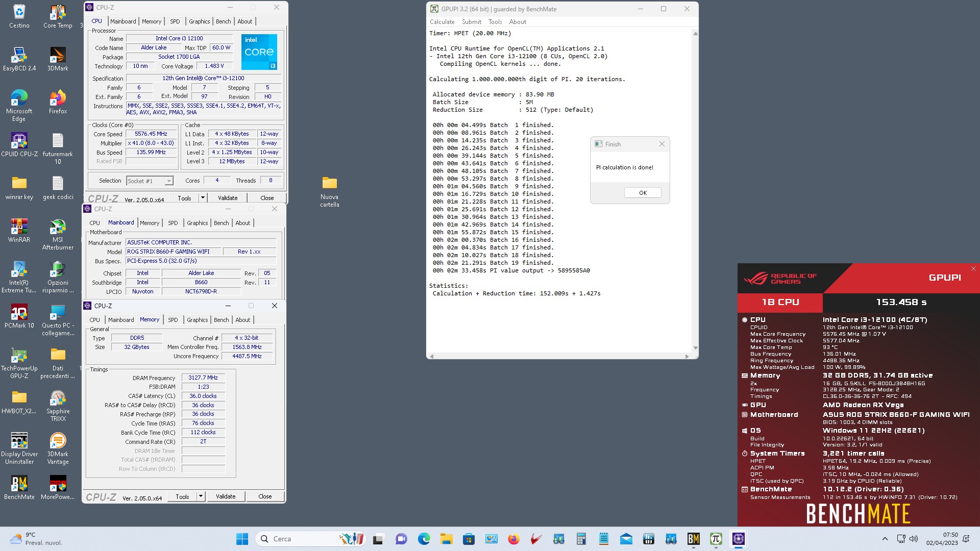Open MorePowerTool desktop shortcut
This screenshot has height=551, width=980.
coord(58,487)
